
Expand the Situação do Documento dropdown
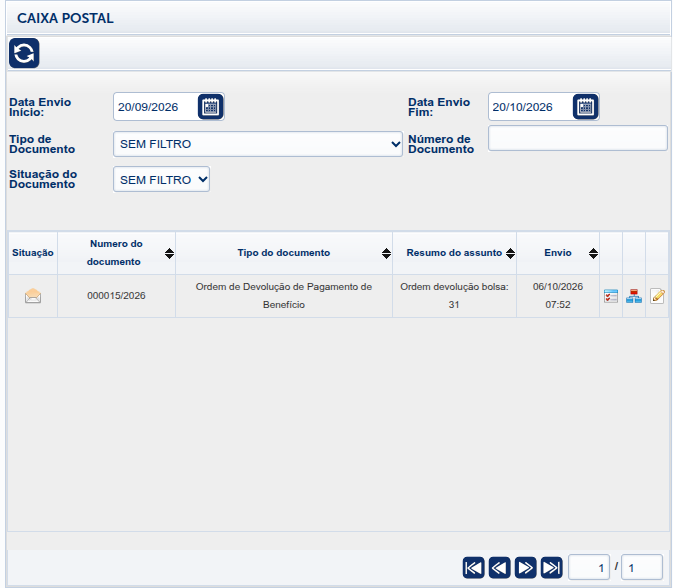161,179
